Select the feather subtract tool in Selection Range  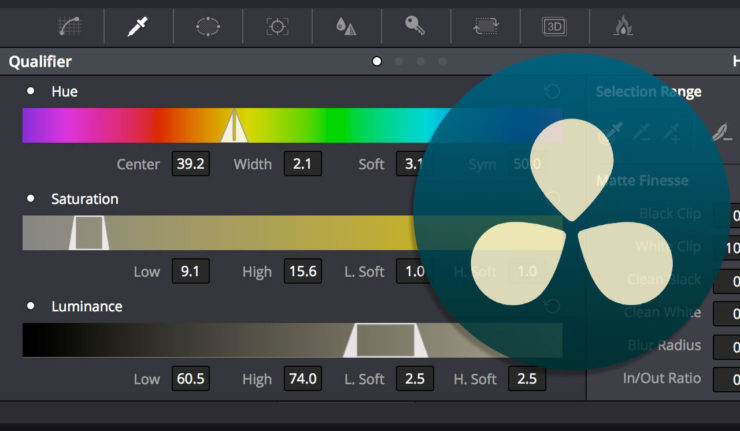click(x=723, y=133)
